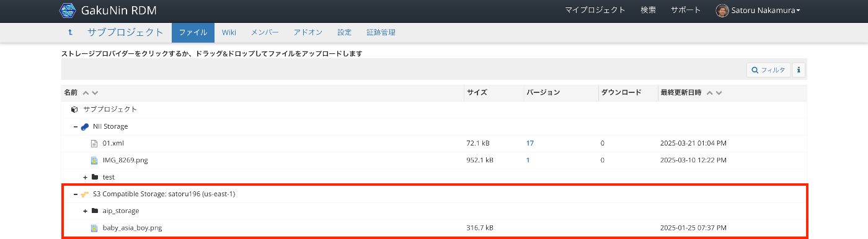Open the サブプロジェクト project title link
Viewport: 868px width, 239px height.
pos(125,33)
